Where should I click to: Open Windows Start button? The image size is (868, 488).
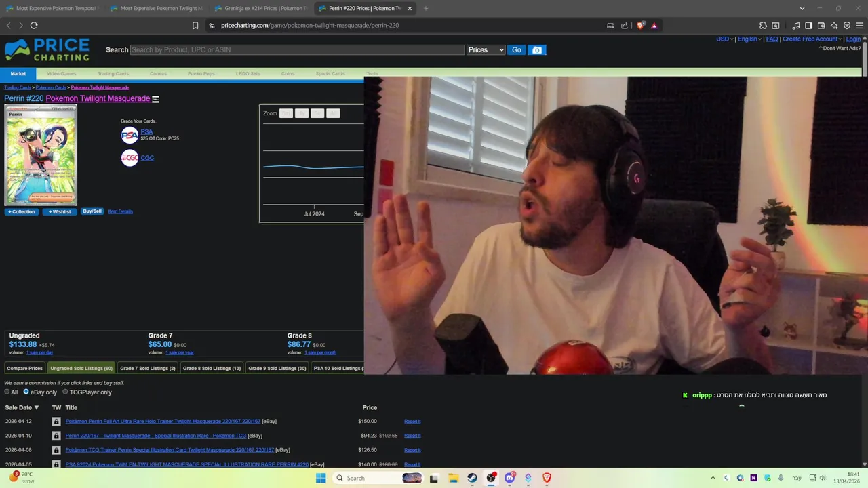coord(321,478)
